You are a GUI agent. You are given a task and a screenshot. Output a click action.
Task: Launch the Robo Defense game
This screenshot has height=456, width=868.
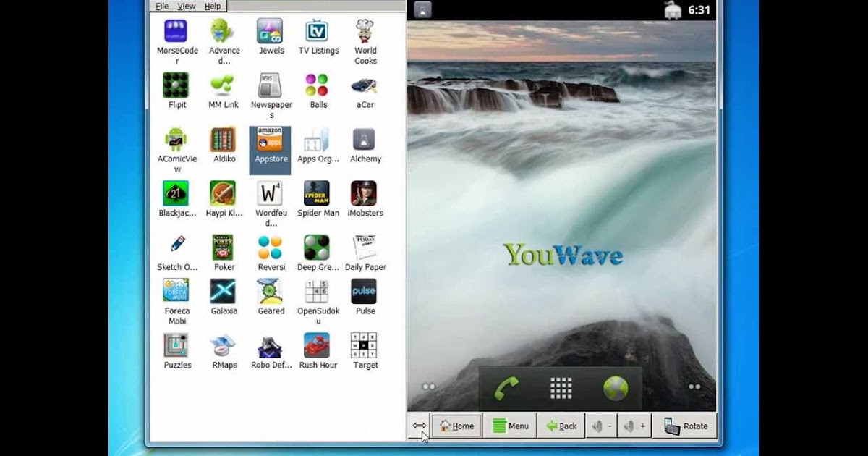point(271,345)
